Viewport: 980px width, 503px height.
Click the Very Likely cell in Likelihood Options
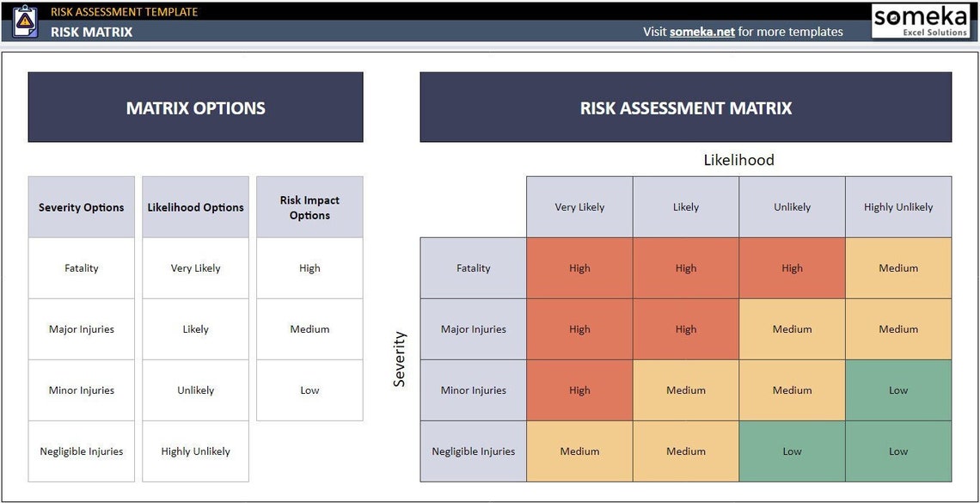pos(195,267)
